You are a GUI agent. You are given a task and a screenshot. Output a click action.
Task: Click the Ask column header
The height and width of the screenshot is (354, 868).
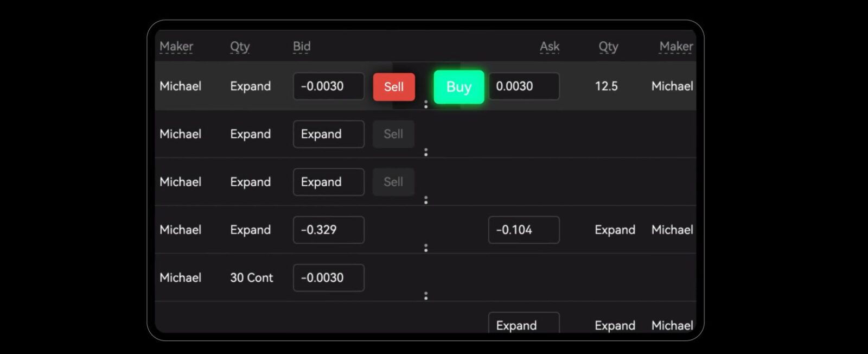tap(550, 47)
